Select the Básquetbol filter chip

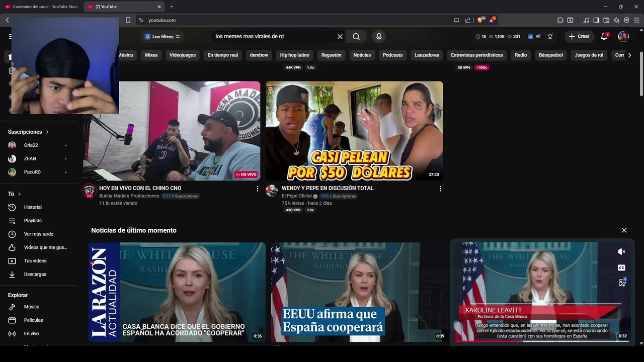pyautogui.click(x=551, y=55)
